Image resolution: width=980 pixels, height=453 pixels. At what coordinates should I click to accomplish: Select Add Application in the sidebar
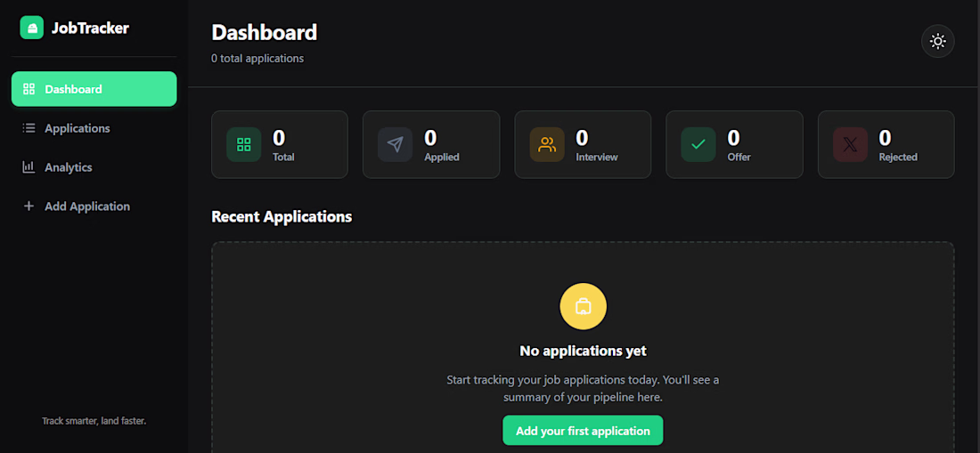[x=94, y=206]
